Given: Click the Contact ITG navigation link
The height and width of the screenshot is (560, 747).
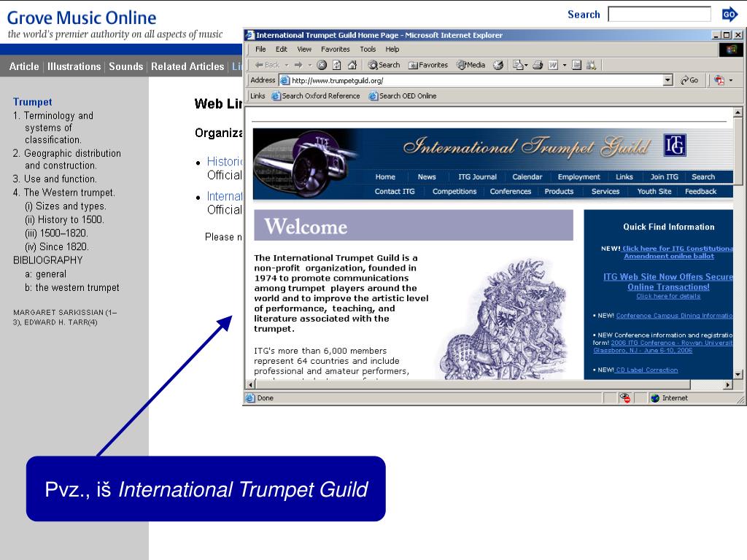Looking at the screenshot, I should (395, 192).
